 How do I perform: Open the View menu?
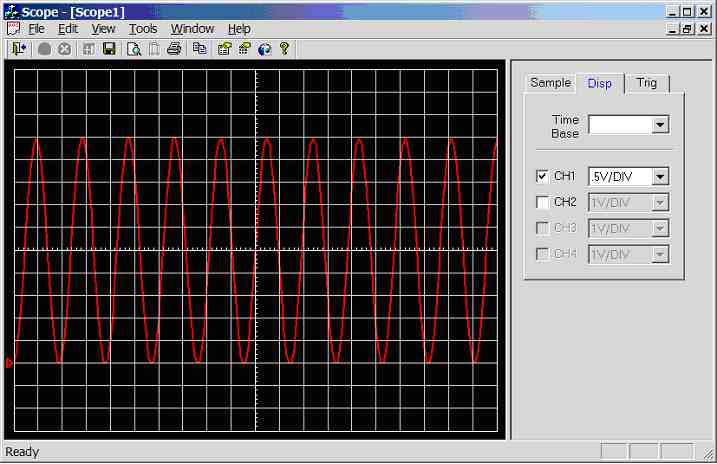click(103, 29)
